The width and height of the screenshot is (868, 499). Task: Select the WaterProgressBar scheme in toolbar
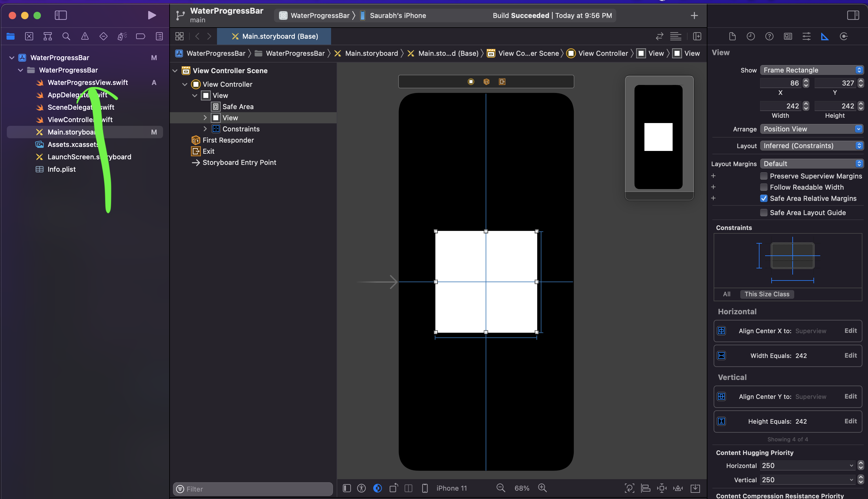(x=314, y=15)
